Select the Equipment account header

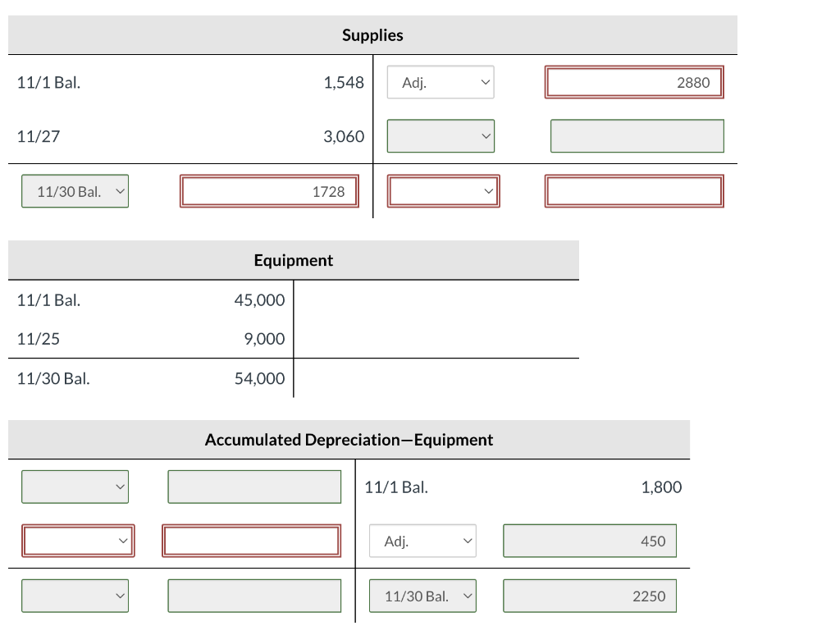point(292,259)
